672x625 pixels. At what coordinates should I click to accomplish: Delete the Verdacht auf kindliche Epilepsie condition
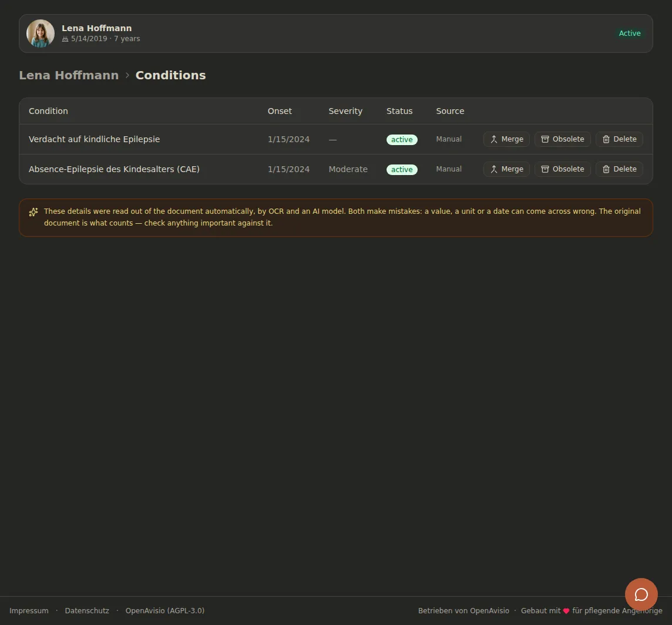tap(619, 139)
